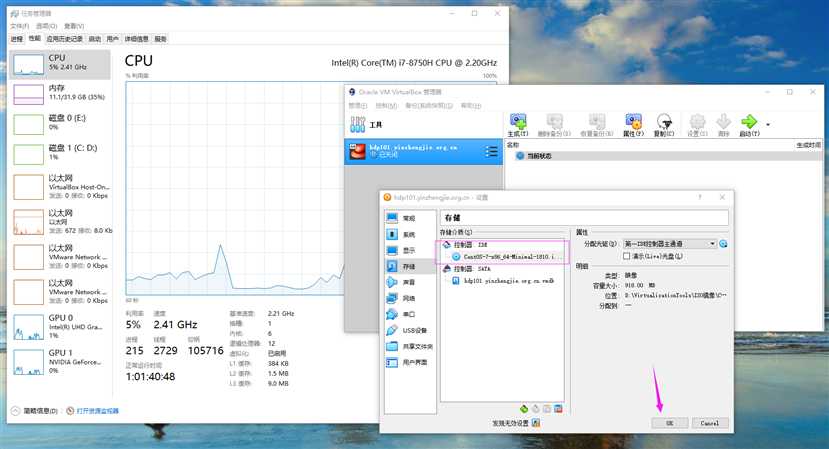Open USB设备 settings page in settings dialog

[410, 330]
